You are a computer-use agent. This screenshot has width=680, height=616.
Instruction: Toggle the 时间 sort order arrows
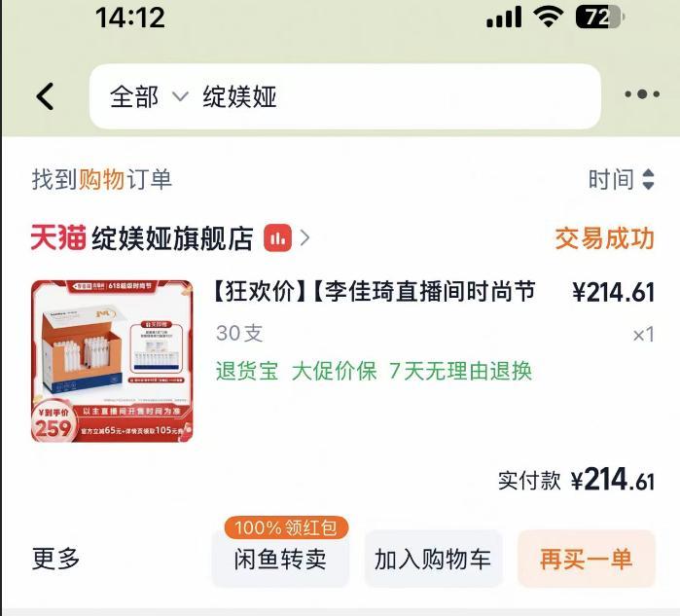click(648, 180)
